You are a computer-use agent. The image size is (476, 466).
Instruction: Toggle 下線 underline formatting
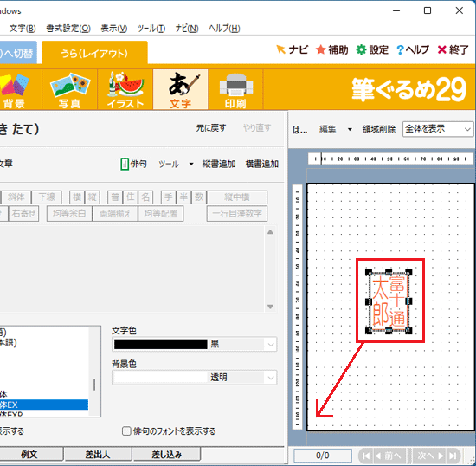(47, 197)
